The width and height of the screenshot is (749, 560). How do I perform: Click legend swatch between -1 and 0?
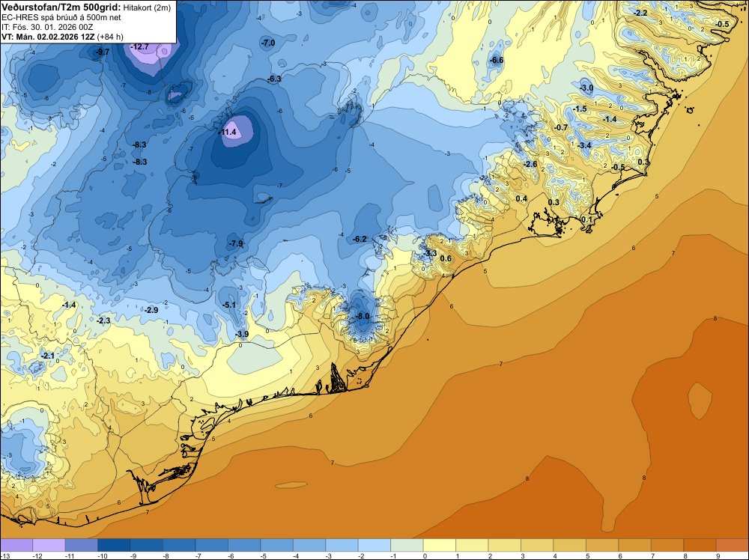[407, 546]
